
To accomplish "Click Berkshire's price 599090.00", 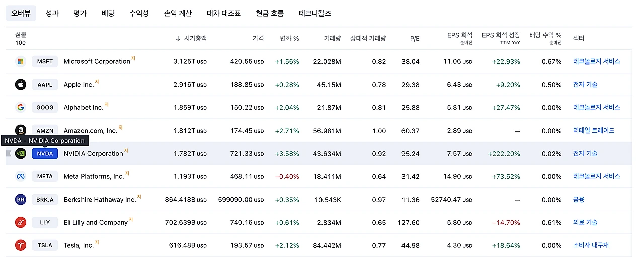I will [x=241, y=200].
